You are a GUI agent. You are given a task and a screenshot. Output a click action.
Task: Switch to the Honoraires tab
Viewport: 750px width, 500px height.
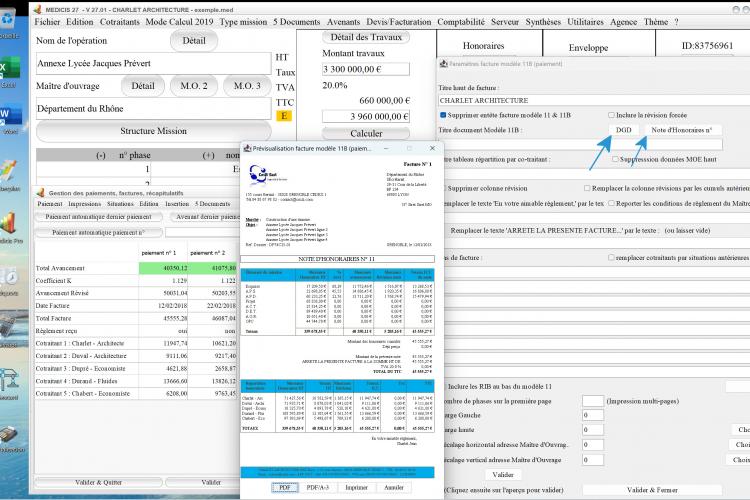click(483, 46)
